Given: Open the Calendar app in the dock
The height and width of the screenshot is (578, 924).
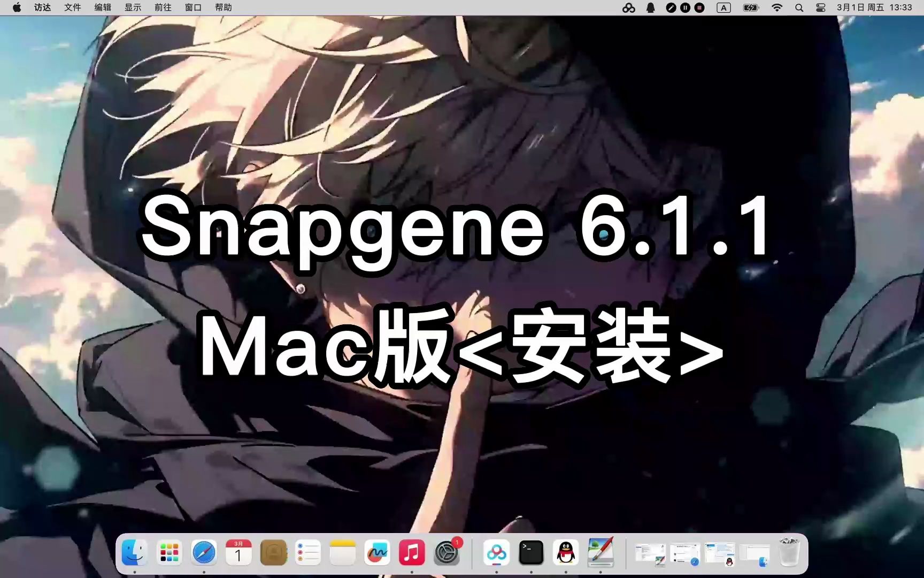Looking at the screenshot, I should pyautogui.click(x=238, y=553).
